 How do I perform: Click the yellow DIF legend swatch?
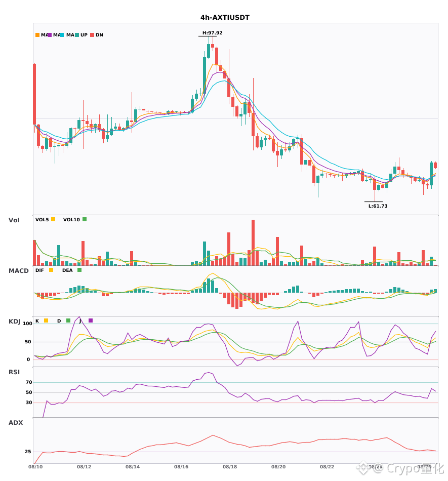coord(51,270)
